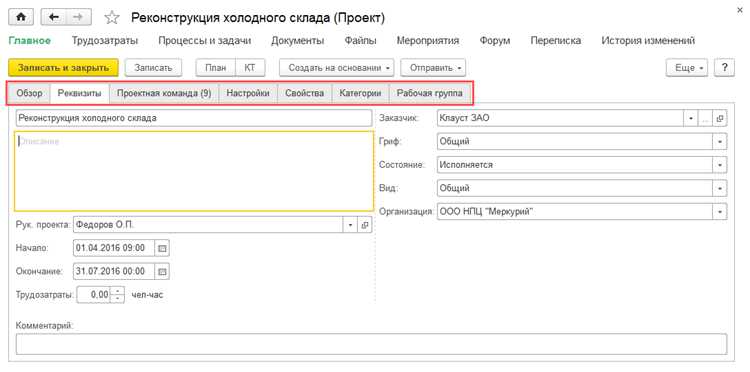Expand the Организация dropdown list
Viewport: 750px width, 372px height.
point(720,211)
